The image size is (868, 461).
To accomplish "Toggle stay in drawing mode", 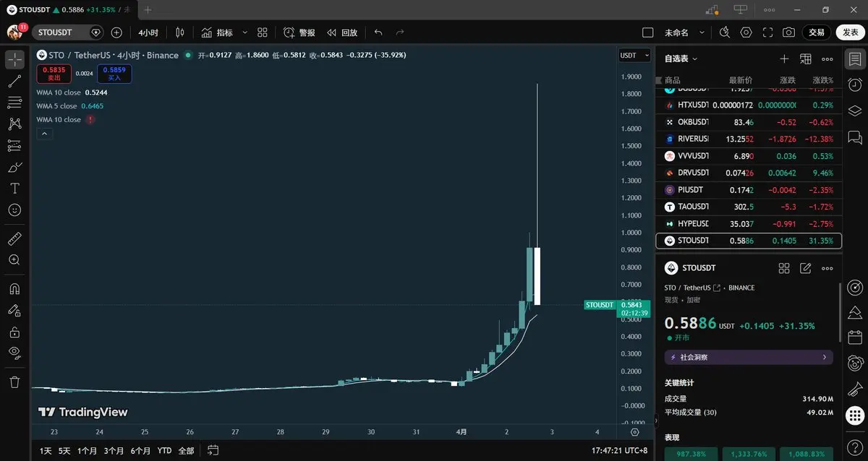I will 14,311.
